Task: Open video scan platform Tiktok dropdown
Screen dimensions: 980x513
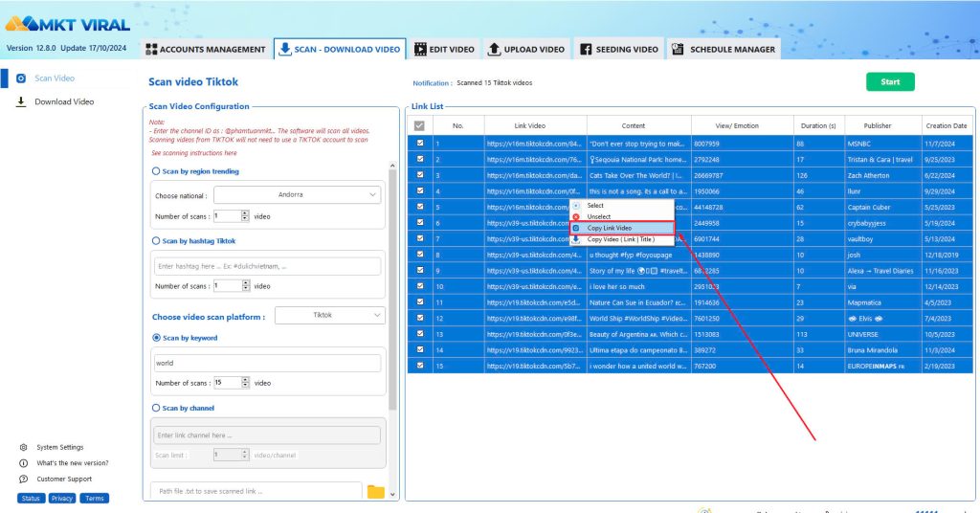Action: coord(330,316)
